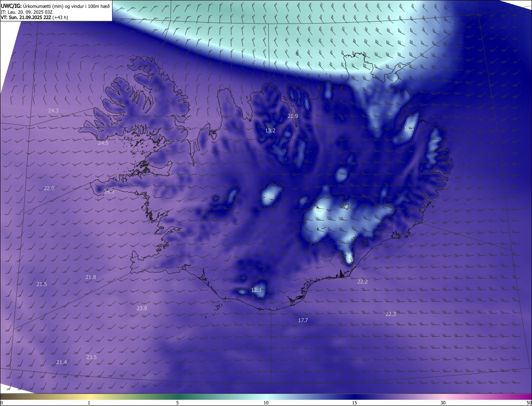This screenshot has height=406, width=532.
Task: Select the valid time line "VT: Sun. 21.09.2025 22Z"
Action: point(25,17)
